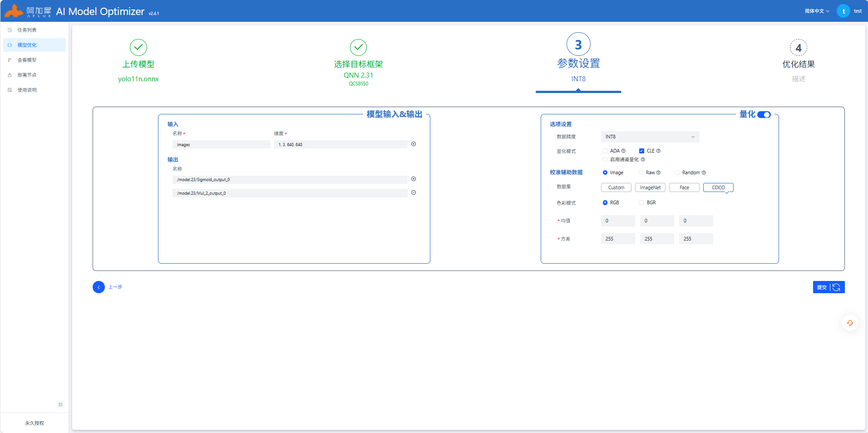Click the add icon beside the input dimensions
The image size is (868, 433).
414,144
